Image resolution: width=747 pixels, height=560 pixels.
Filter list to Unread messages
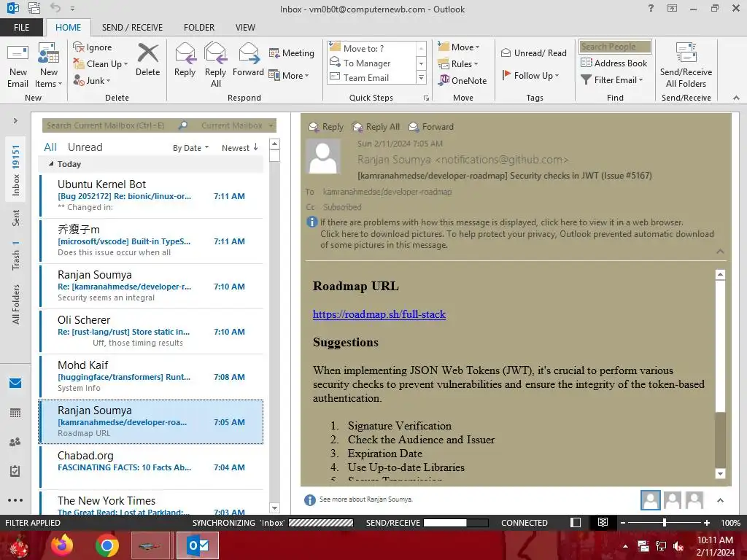coord(85,147)
